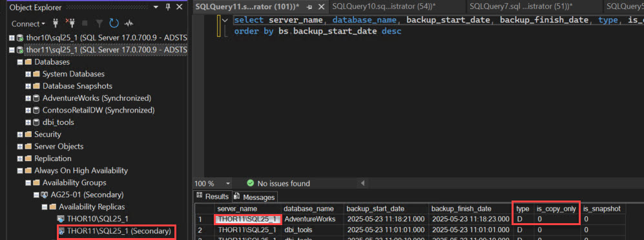This screenshot has width=644, height=240.
Task: Open the 100 % zoom dropdown
Action: 228,184
